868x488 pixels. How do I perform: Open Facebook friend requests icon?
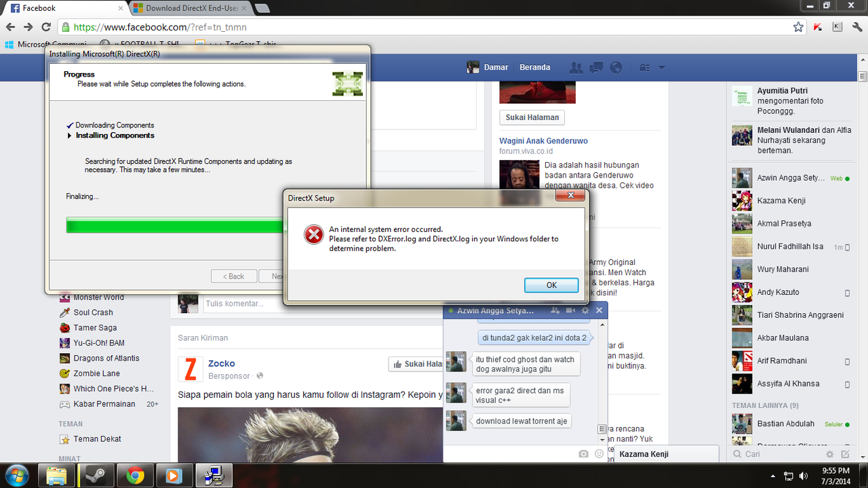576,68
